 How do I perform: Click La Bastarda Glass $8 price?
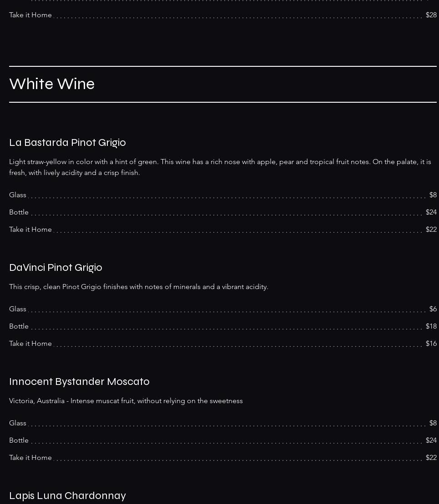coord(433,195)
